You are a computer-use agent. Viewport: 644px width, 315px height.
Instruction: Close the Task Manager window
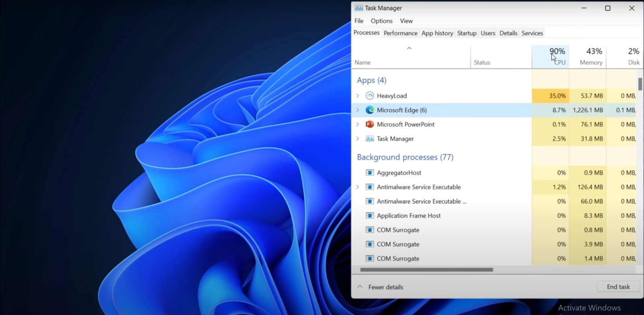click(632, 8)
